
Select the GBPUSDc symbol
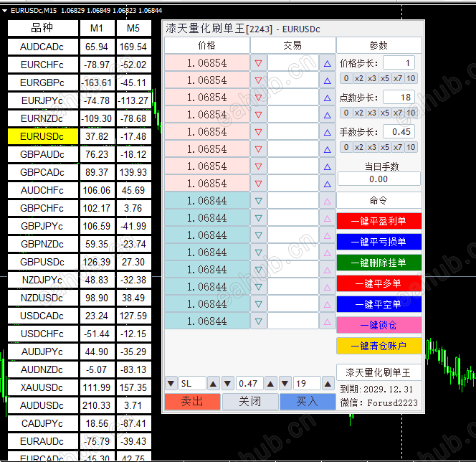click(x=43, y=262)
